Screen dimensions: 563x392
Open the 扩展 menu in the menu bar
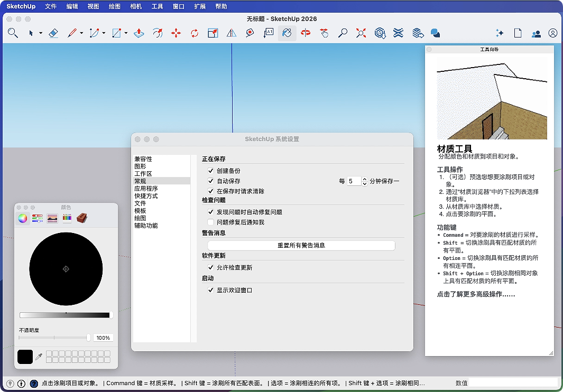point(199,6)
